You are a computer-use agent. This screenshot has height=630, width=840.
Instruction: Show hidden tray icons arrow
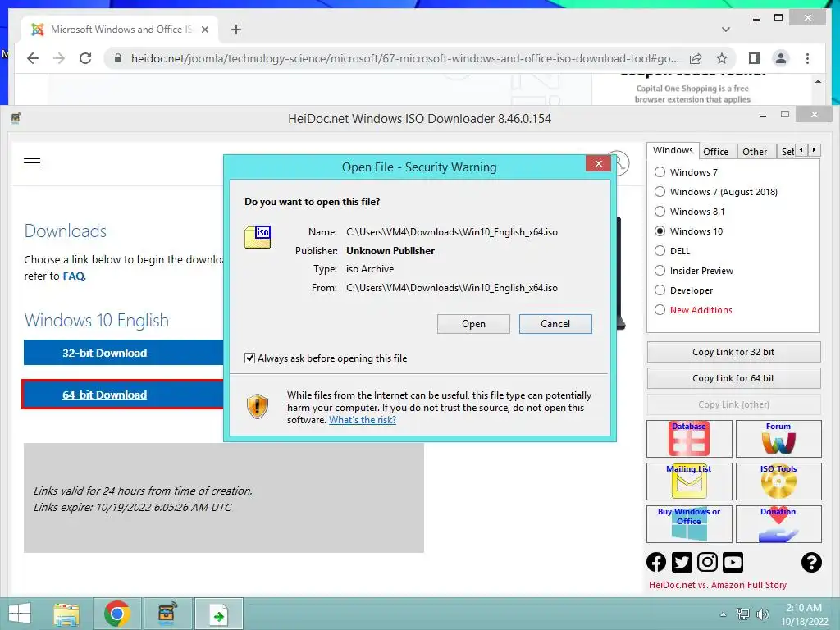click(x=723, y=614)
